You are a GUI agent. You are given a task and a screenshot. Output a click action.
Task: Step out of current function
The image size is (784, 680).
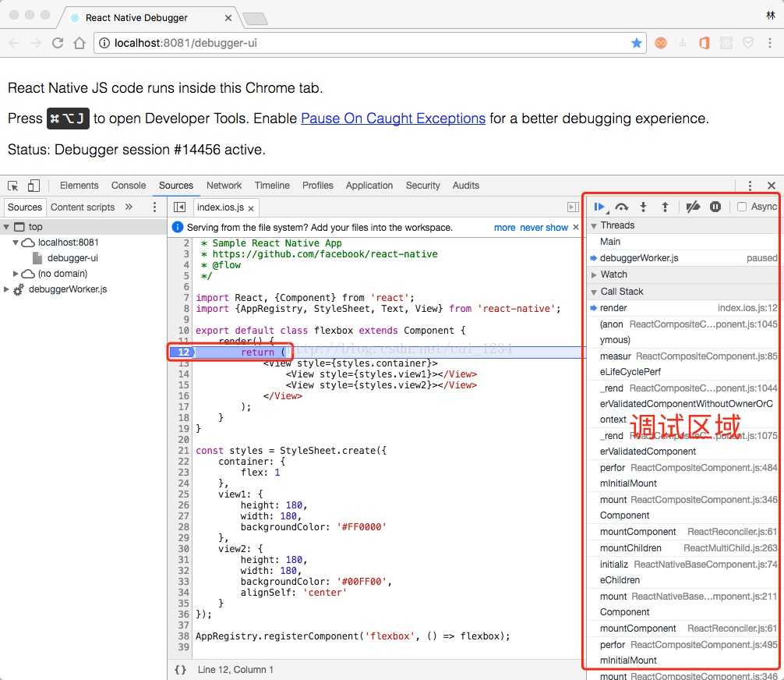(x=665, y=207)
